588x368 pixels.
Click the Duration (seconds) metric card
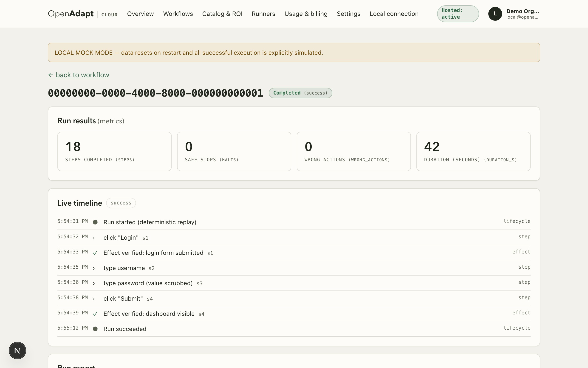click(x=473, y=151)
